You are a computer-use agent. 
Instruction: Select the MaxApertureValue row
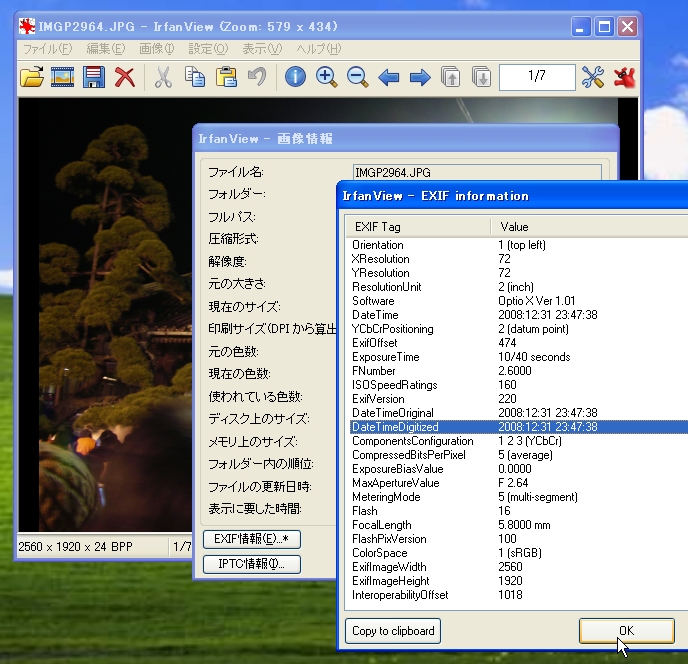[x=519, y=483]
